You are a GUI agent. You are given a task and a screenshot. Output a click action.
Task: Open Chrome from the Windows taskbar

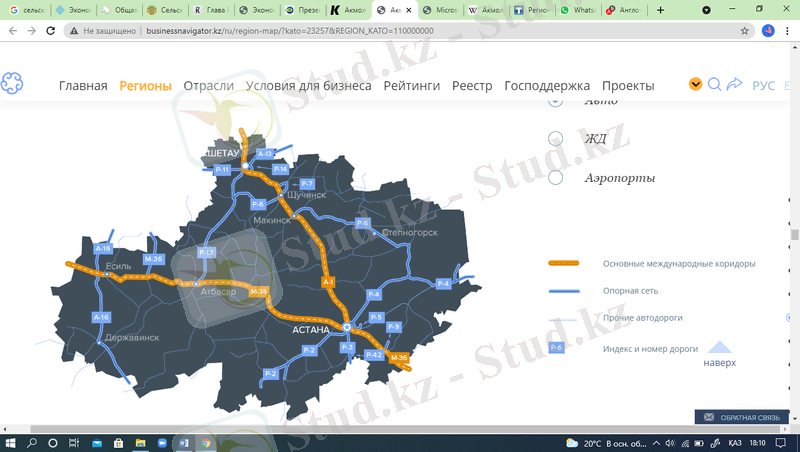point(205,442)
